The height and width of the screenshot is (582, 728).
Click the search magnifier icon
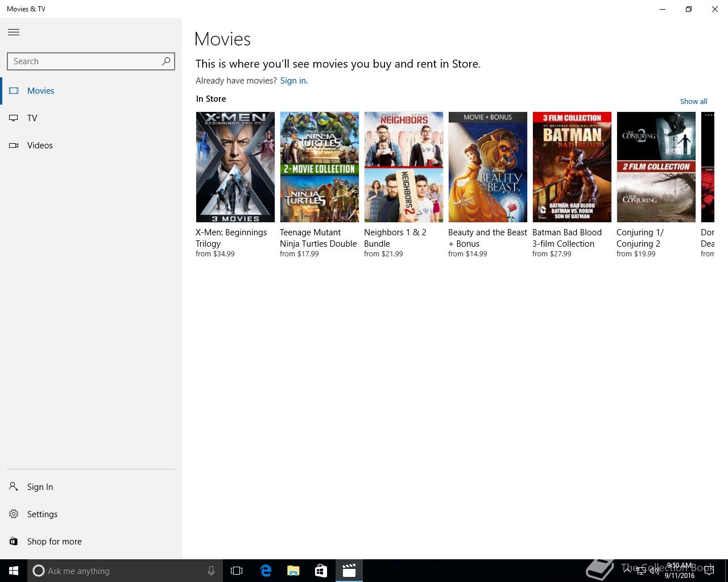click(166, 61)
